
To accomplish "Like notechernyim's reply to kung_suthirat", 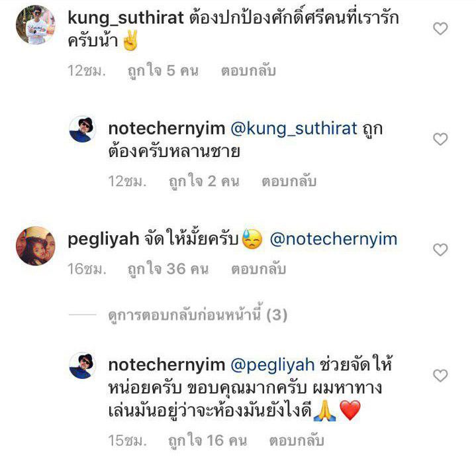I will (440, 139).
